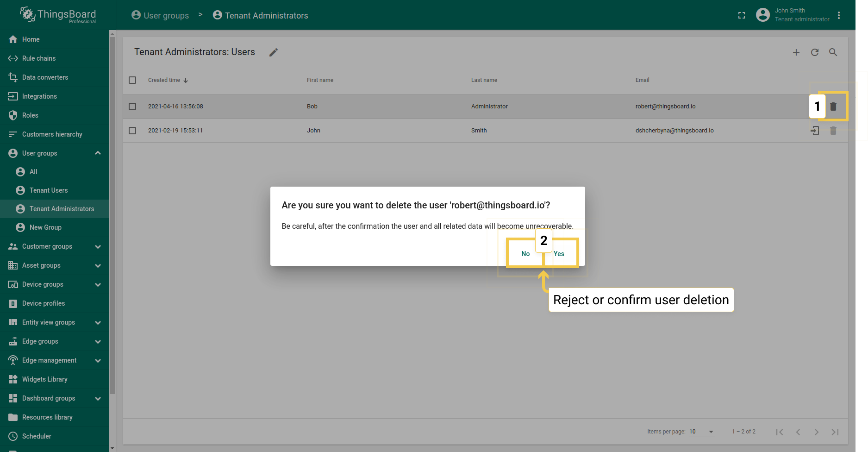
Task: Open Scheduler clock icon
Action: [x=13, y=436]
